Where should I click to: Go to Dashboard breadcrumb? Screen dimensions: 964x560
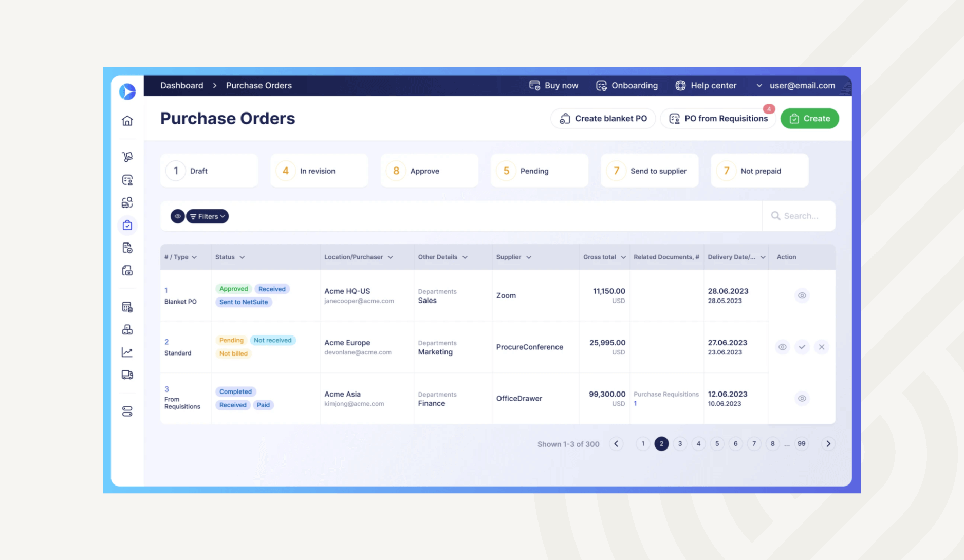click(182, 85)
